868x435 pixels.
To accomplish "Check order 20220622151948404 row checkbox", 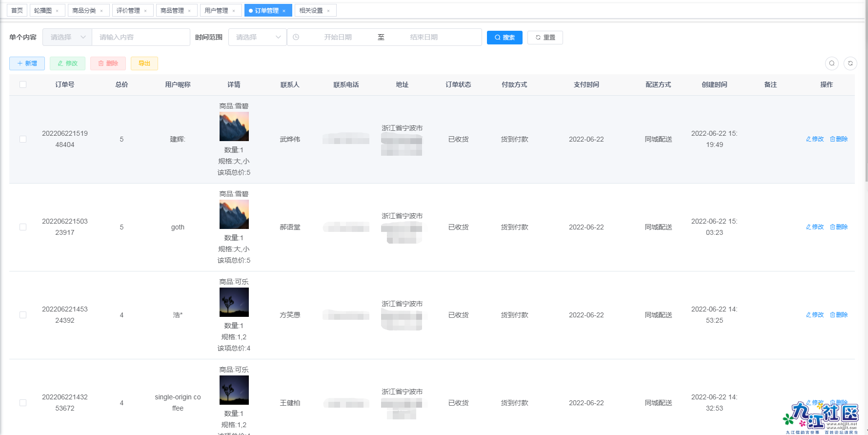I will (23, 139).
